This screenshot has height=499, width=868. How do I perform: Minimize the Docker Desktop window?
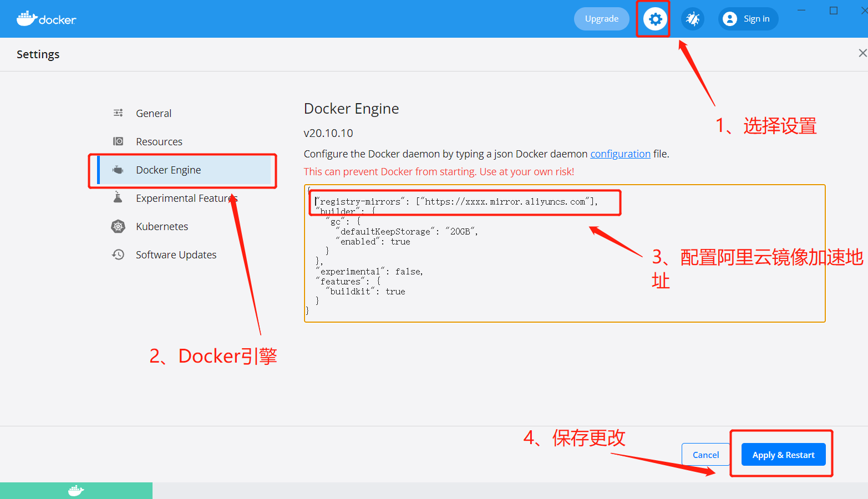[801, 10]
